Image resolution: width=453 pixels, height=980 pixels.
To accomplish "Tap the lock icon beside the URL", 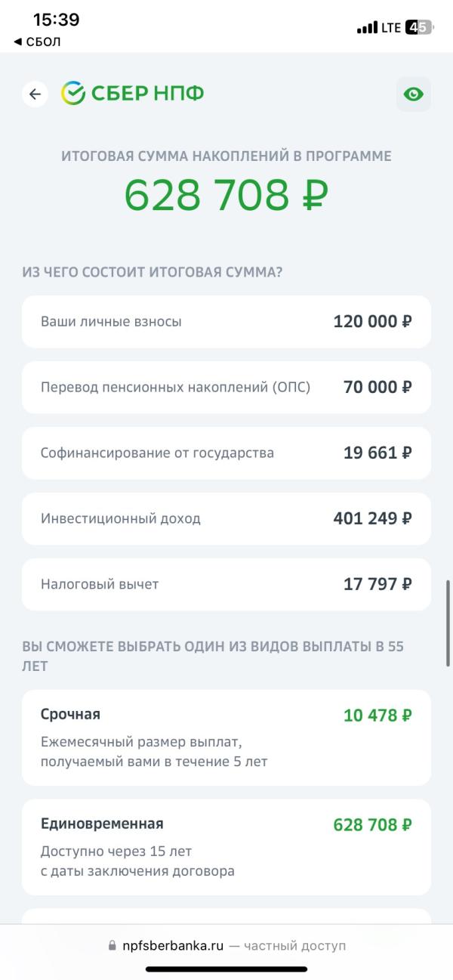I will [x=114, y=946].
